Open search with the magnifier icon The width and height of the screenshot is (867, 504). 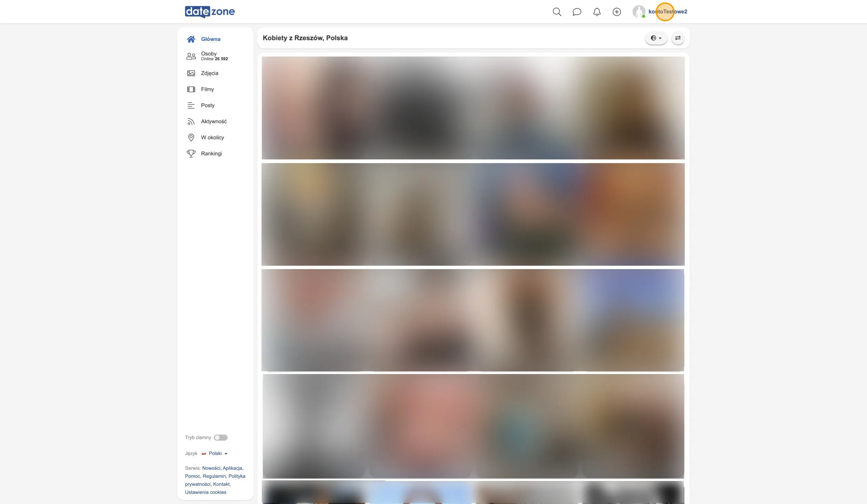[x=557, y=12]
